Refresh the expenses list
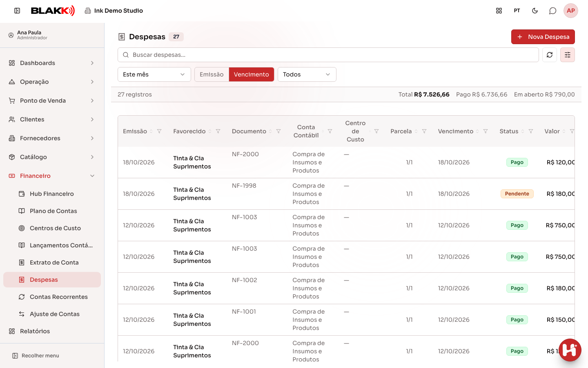Viewport: 588px width, 368px height. coord(550,55)
